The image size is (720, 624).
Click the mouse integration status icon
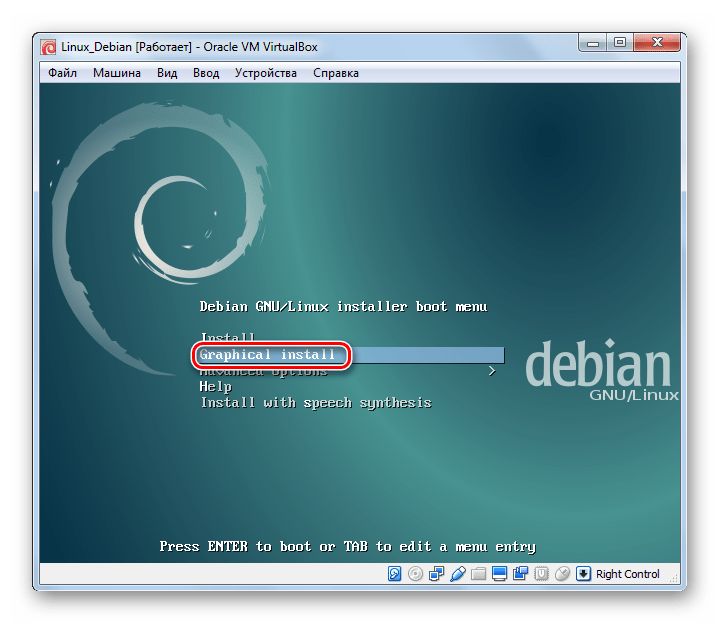[x=562, y=574]
